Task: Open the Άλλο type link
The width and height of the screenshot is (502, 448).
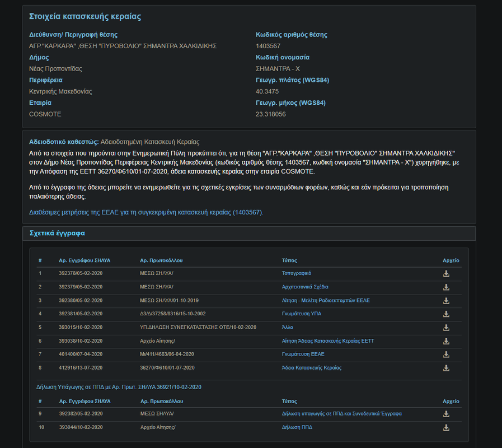Action: 287,327
